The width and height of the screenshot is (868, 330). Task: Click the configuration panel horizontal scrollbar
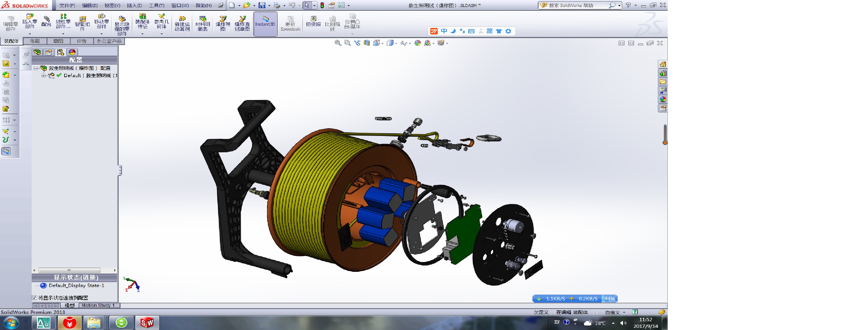(69, 270)
